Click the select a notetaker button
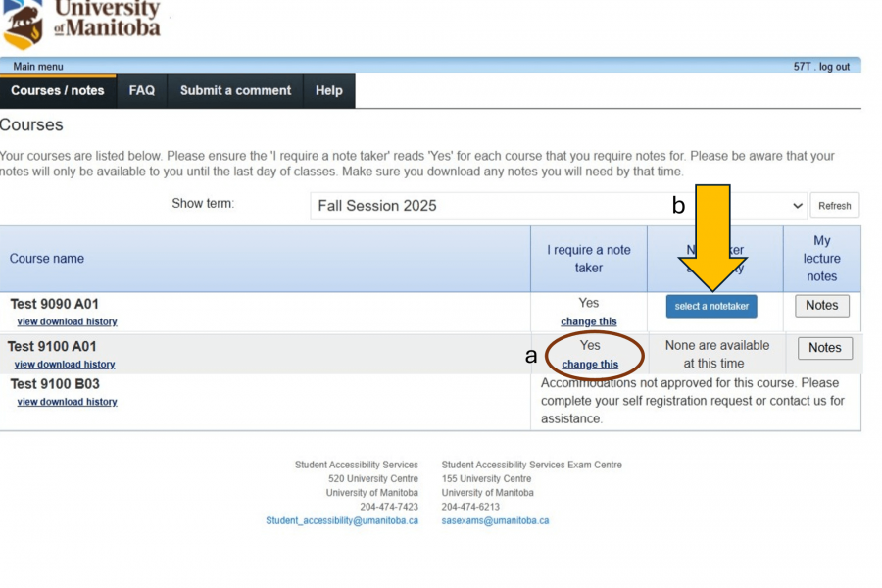 [711, 306]
